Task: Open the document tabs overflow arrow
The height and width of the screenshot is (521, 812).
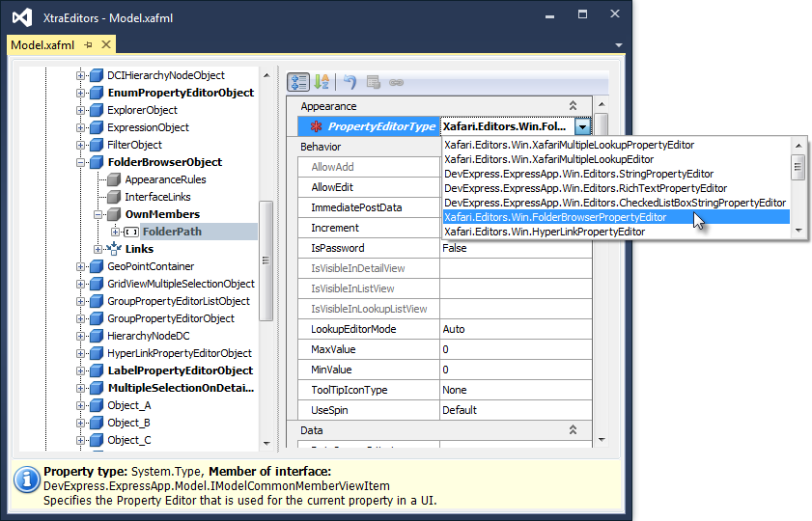Action: pos(618,45)
